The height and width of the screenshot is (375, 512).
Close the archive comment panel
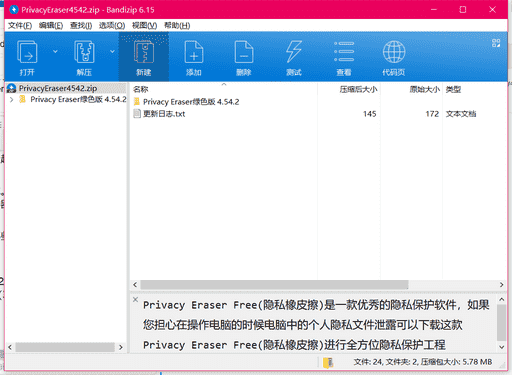(135, 299)
